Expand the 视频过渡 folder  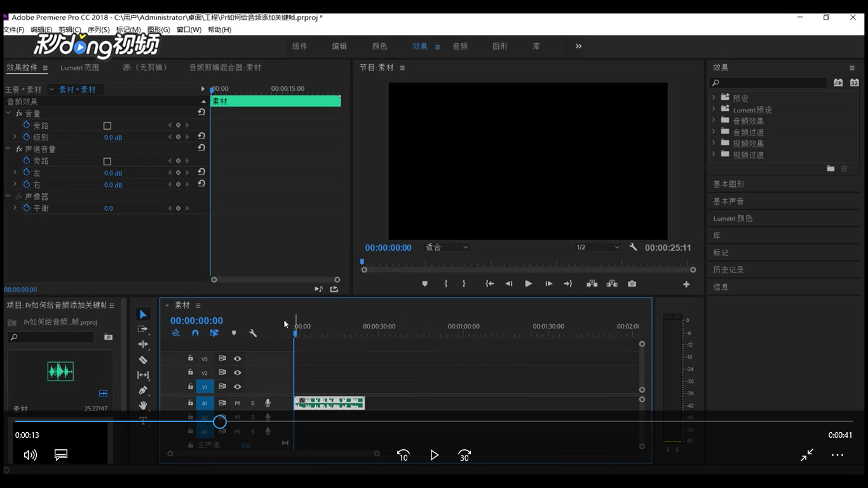[714, 154]
